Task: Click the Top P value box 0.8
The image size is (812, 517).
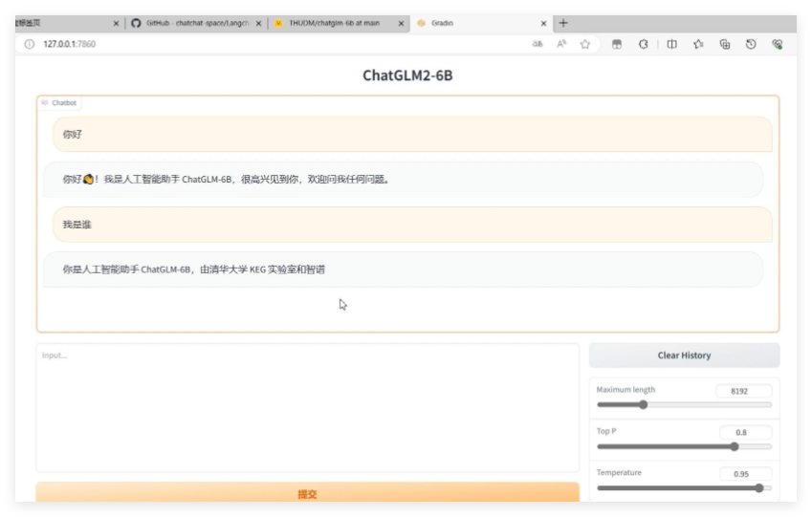Action: coord(745,432)
